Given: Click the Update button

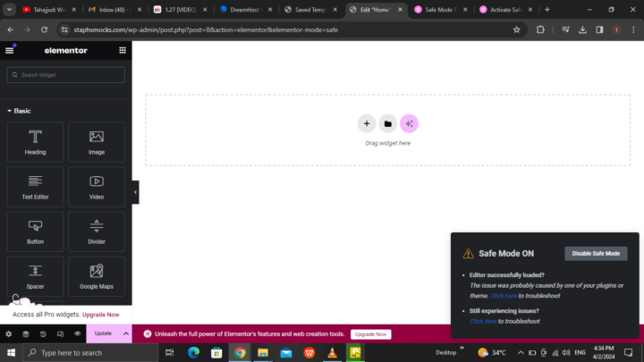Looking at the screenshot, I should pyautogui.click(x=103, y=333).
